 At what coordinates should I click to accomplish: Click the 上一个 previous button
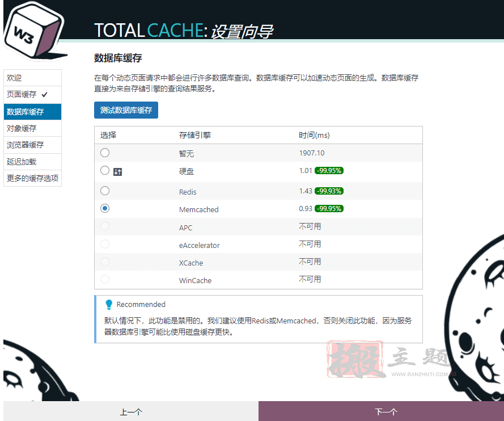coord(131,411)
